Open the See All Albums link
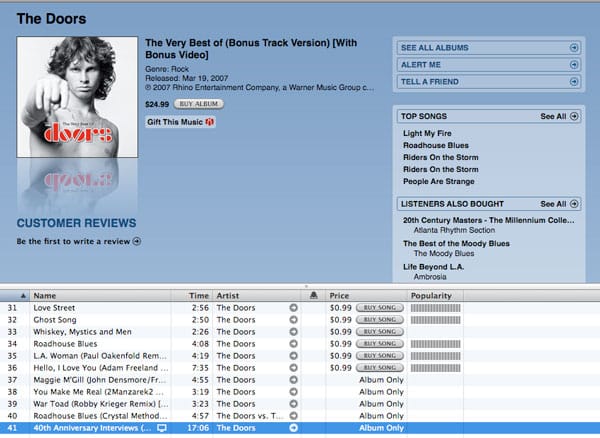Image resolution: width=600 pixels, height=438 pixels. coord(489,48)
